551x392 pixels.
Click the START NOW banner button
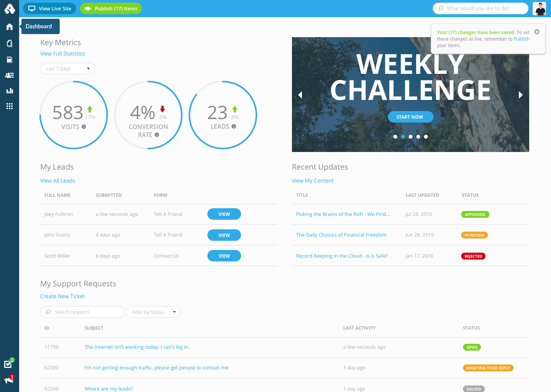(x=411, y=117)
